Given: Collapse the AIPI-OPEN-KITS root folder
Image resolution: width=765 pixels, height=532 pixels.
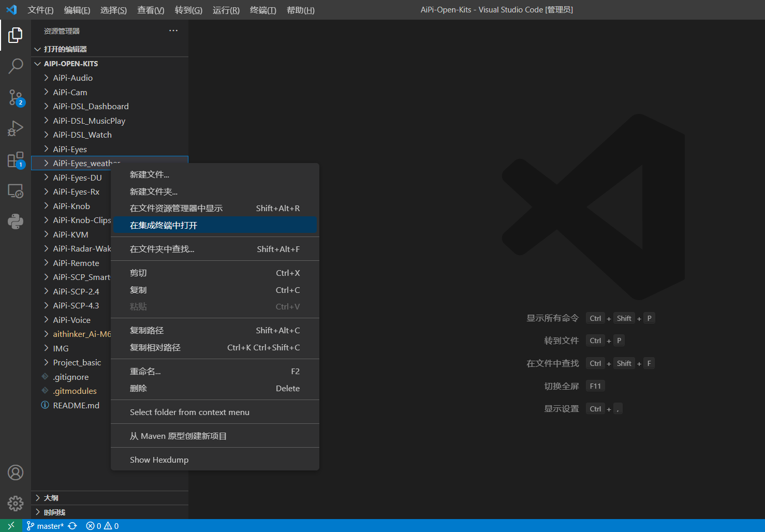Looking at the screenshot, I should pos(37,64).
